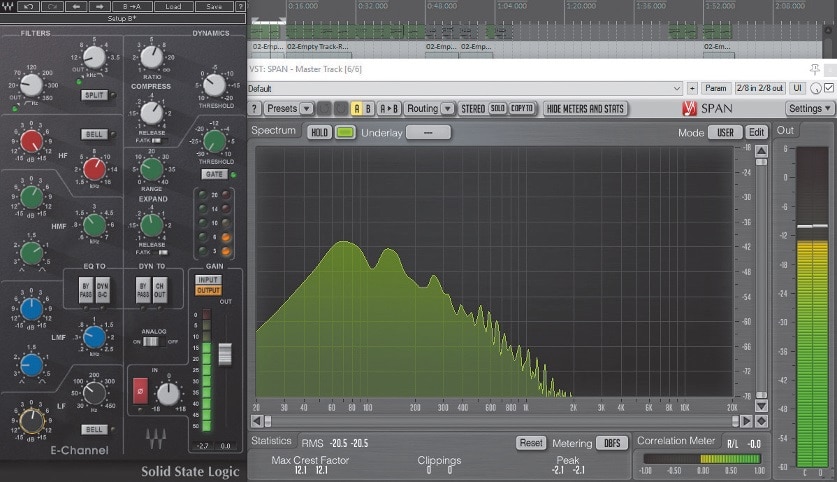The image size is (837, 482).
Task: Copy setup B to A
Action: pyautogui.click(x=132, y=6)
